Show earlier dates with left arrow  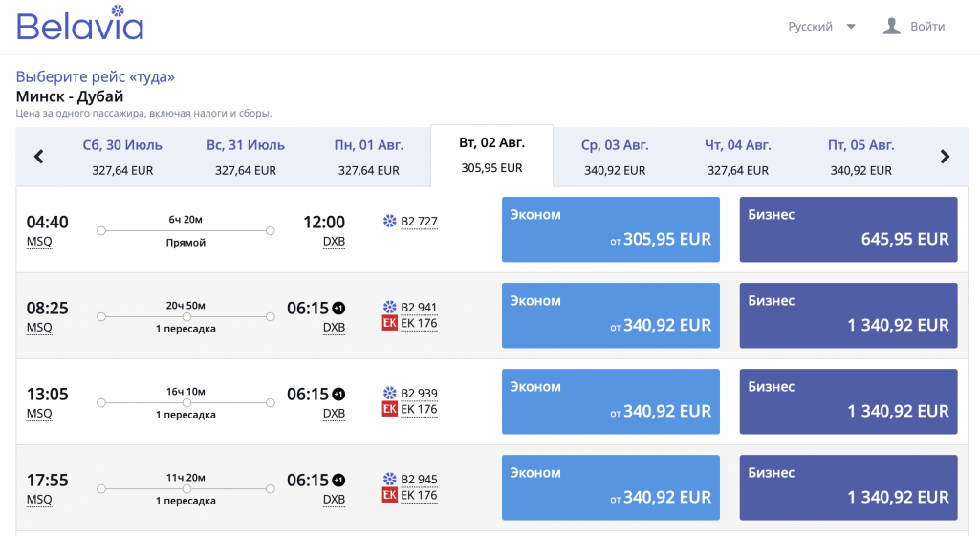pyautogui.click(x=39, y=156)
